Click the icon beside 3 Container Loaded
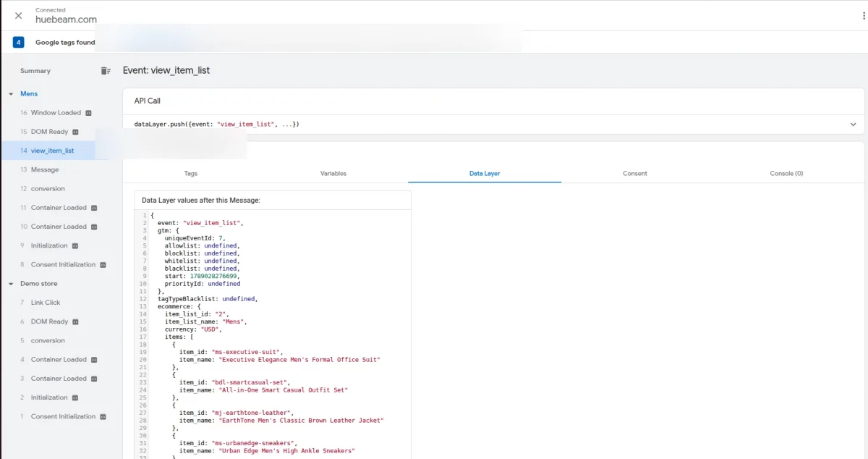This screenshot has width=868, height=459. click(x=94, y=379)
